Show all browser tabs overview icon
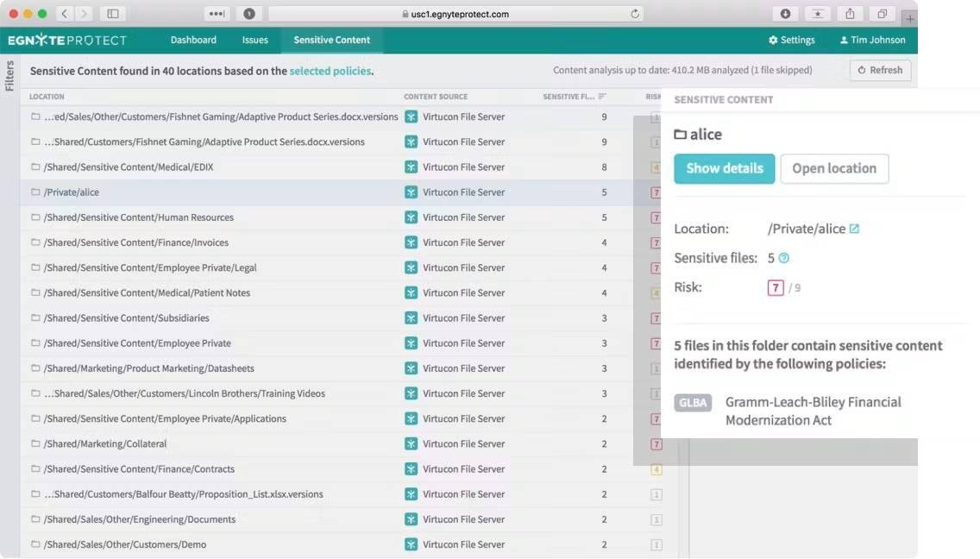Screen dimensions: 980x559 tap(882, 14)
